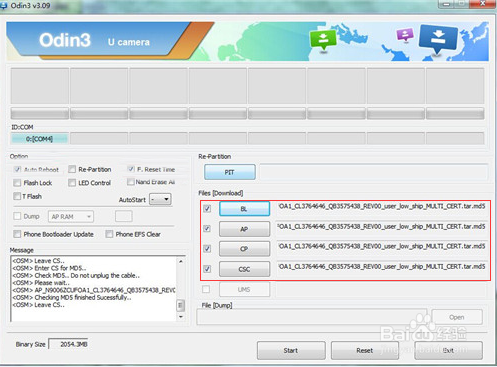Click 'Checking MD5 finished Sucessfully..' log line
This screenshot has height=367, width=497.
click(x=72, y=297)
